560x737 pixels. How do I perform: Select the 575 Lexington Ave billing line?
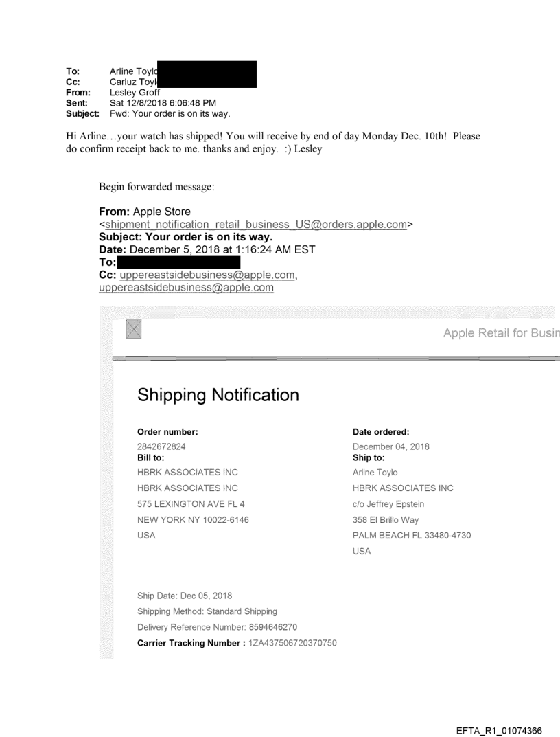coord(185,504)
